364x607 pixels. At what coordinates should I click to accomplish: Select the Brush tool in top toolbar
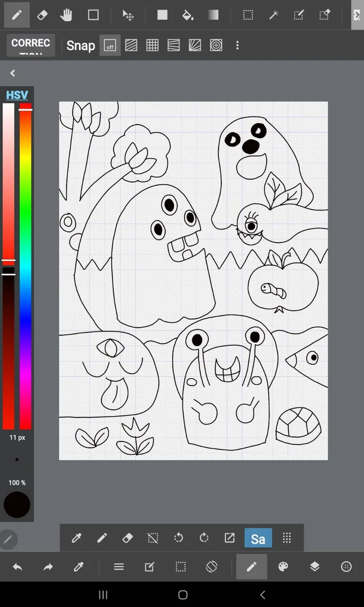coord(17,15)
